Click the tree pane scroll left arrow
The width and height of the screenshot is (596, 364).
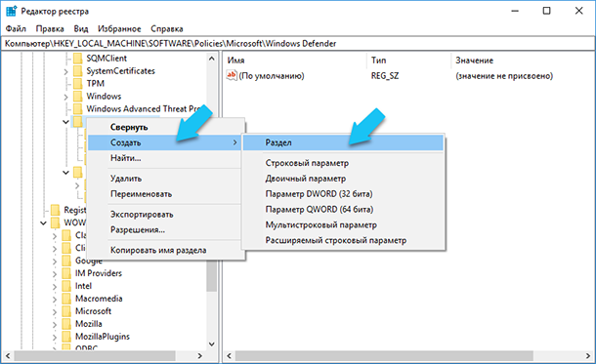point(7,356)
